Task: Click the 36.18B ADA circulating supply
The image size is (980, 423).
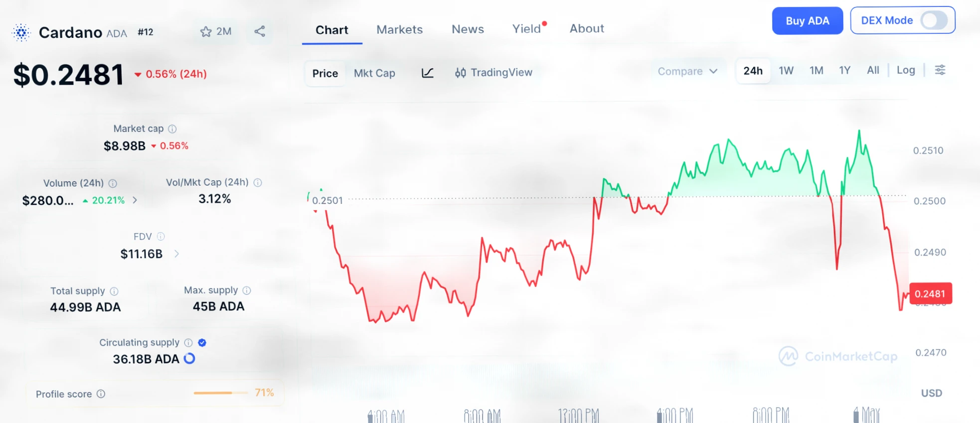Action: tap(146, 359)
